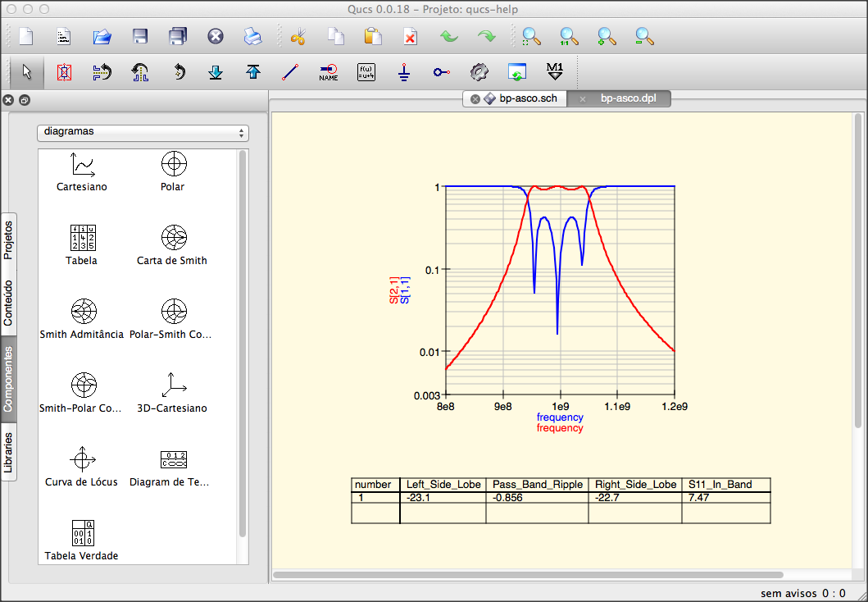
Task: Click the simulate gear icon
Action: pyautogui.click(x=479, y=72)
